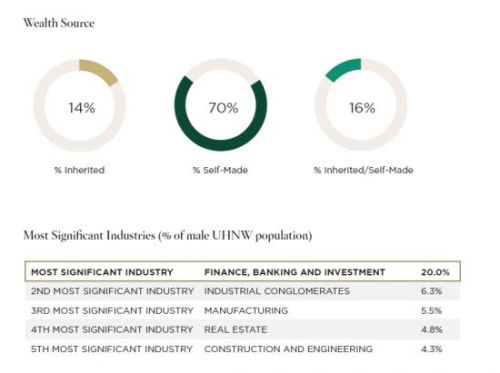
Task: Select the 70% self-made donut chart
Action: point(221,105)
